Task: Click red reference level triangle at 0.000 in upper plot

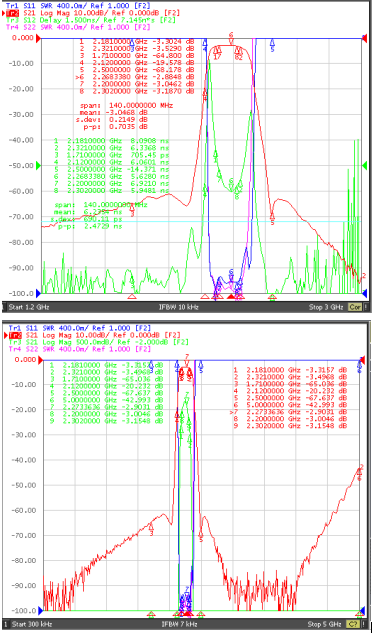Action: 39,39
